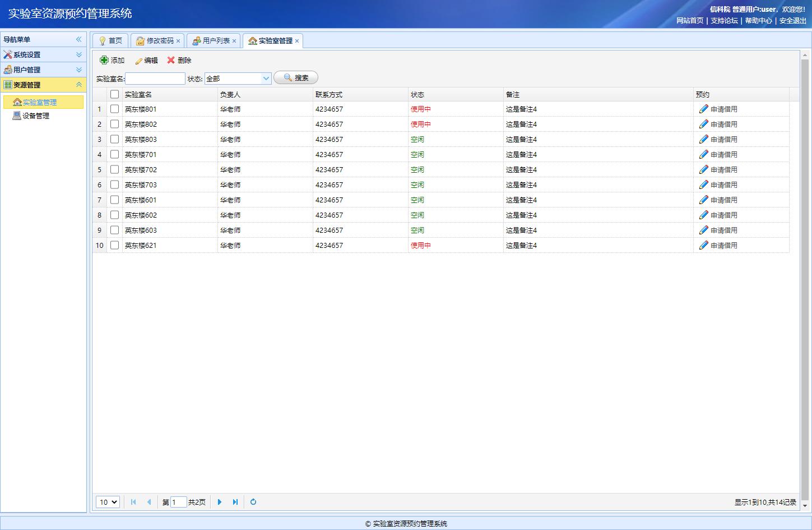Select the checkbox for 英东楼621

tap(115, 245)
